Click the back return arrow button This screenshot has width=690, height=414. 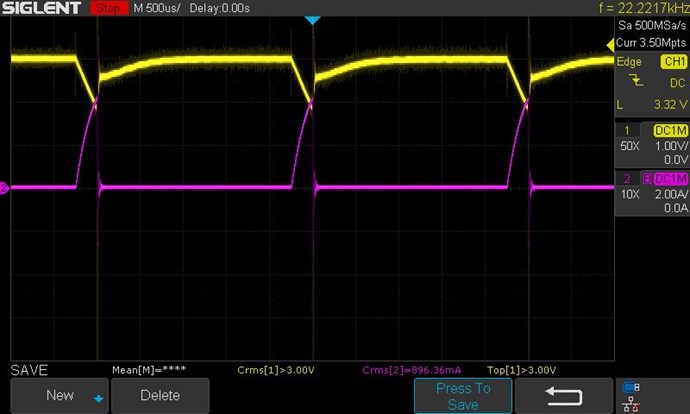point(568,396)
